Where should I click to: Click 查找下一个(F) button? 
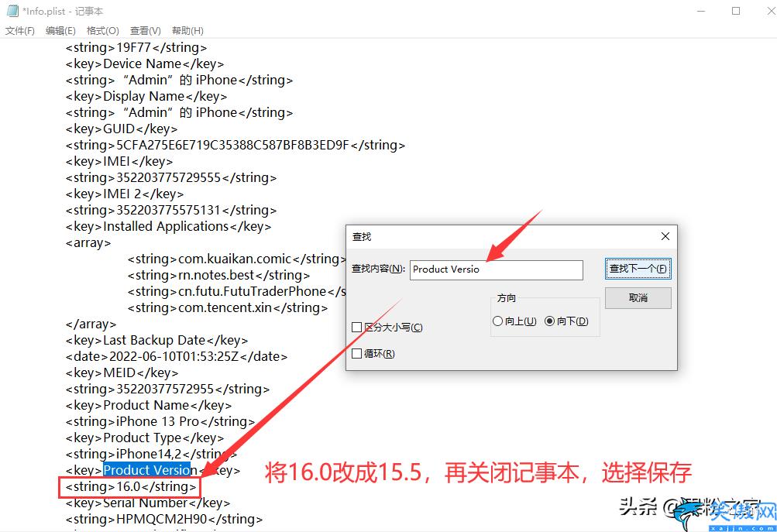tap(638, 269)
